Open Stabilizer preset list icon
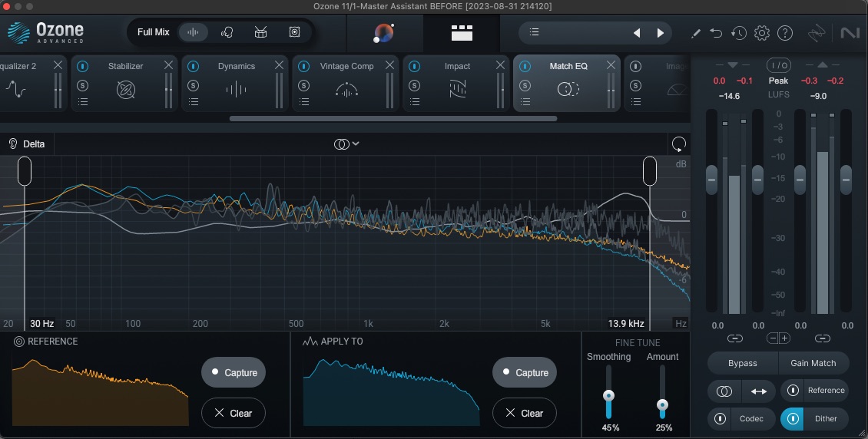Viewport: 868px width, 439px height. coord(82,102)
